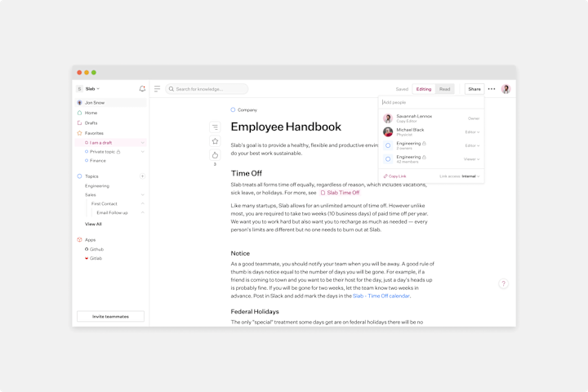Screen dimensions: 588x392
Task: Favorite this post with the star icon
Action: [215, 141]
